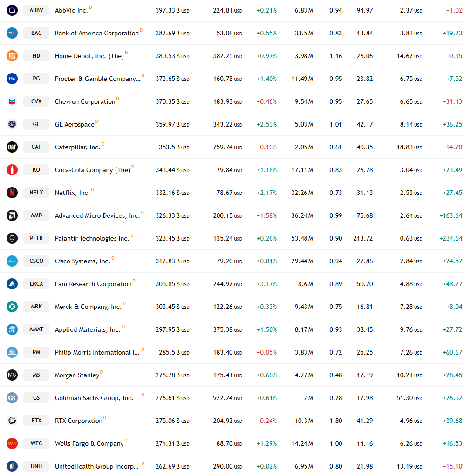Click the Netflix N logo icon
This screenshot has width=463, height=476.
(x=12, y=193)
